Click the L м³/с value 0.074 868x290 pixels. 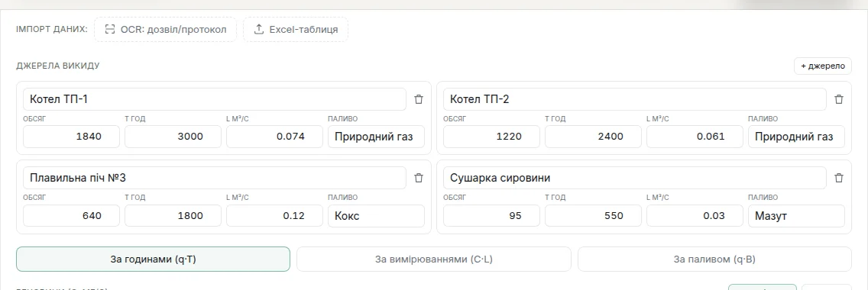pyautogui.click(x=274, y=137)
